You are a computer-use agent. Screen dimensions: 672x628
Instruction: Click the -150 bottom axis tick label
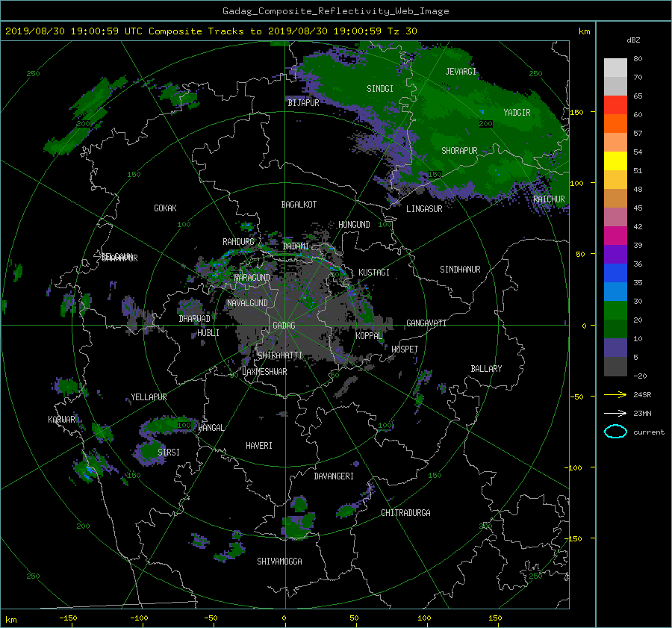pos(68,618)
